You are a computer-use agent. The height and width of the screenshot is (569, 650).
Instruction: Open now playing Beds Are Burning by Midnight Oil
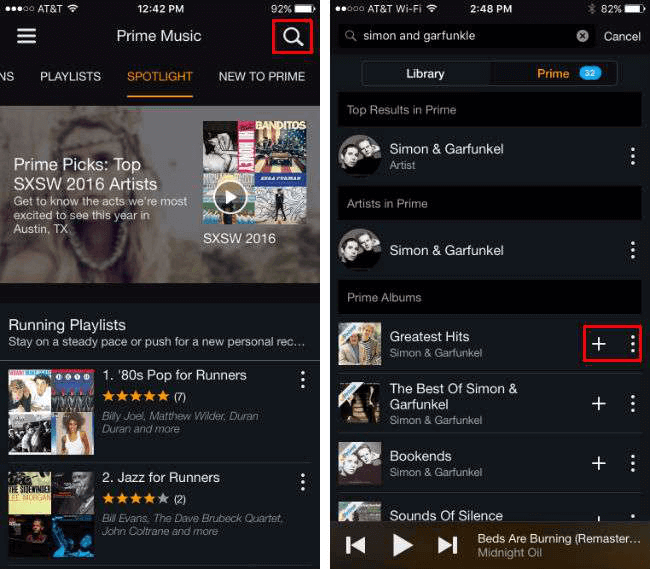coord(559,545)
